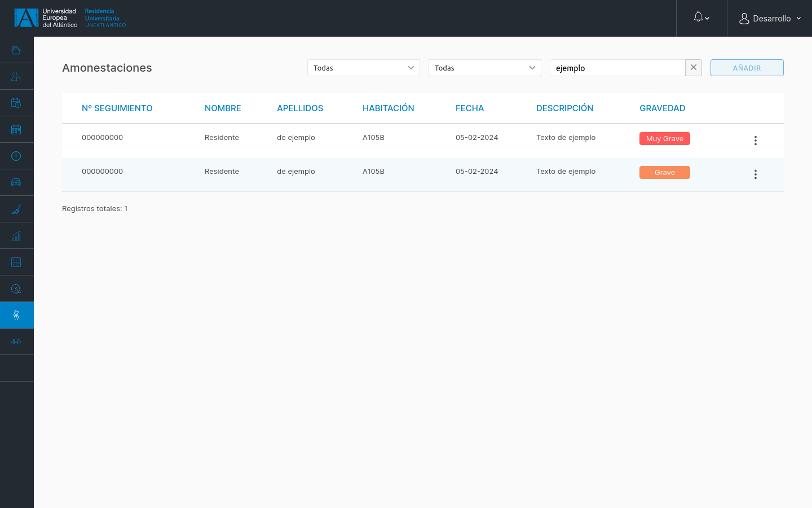
Task: Click 'de ejemplo' in the Muy Grave row
Action: (x=296, y=138)
